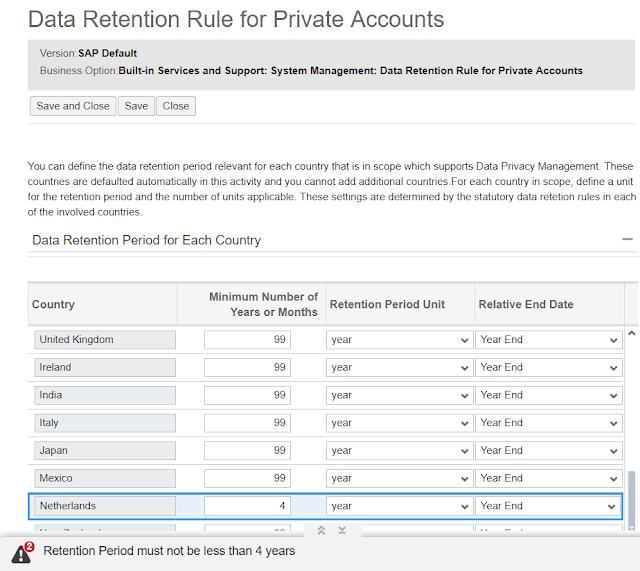640x571 pixels.
Task: Click the table scrollbar up arrow
Action: 630,333
